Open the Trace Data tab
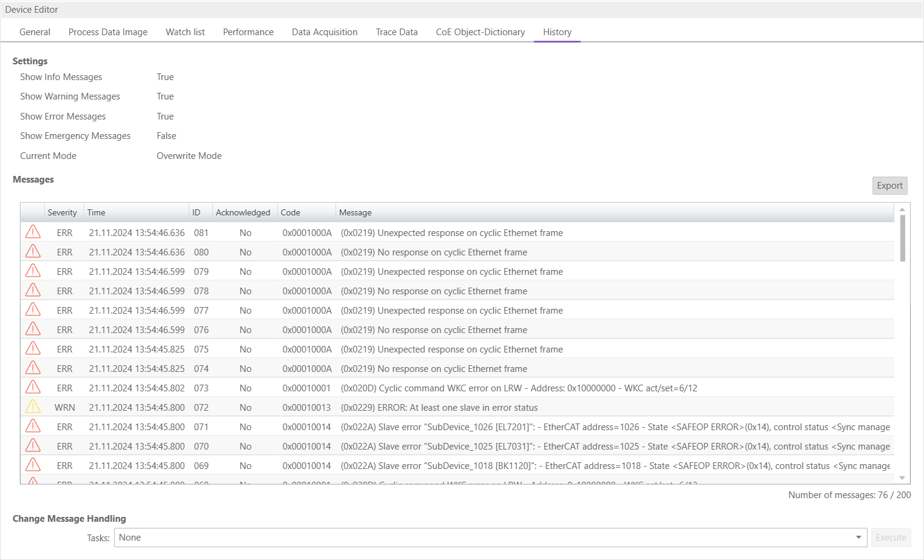924x560 pixels. pyautogui.click(x=396, y=32)
